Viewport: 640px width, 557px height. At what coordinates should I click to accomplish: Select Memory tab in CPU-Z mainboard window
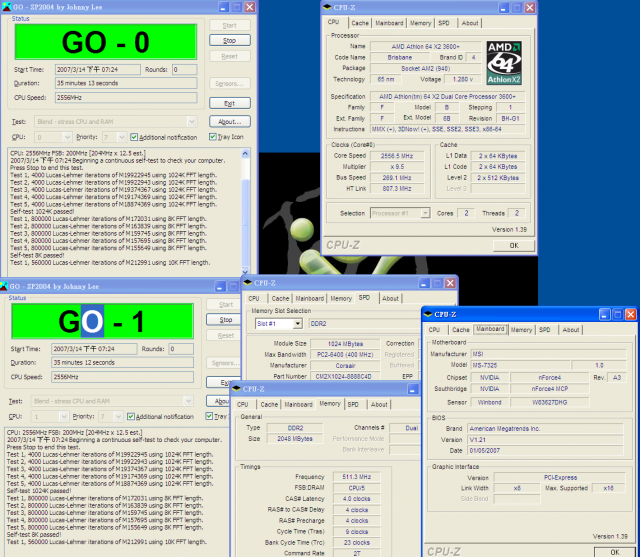521,330
